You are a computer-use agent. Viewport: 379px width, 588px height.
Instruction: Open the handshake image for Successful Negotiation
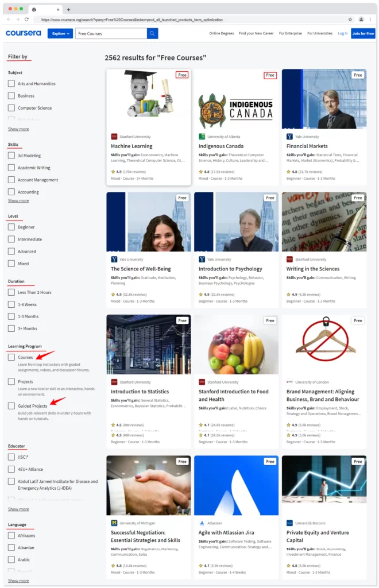pos(149,485)
